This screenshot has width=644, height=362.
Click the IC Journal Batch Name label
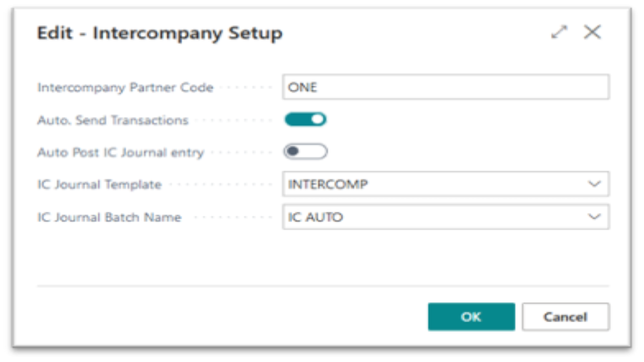109,218
